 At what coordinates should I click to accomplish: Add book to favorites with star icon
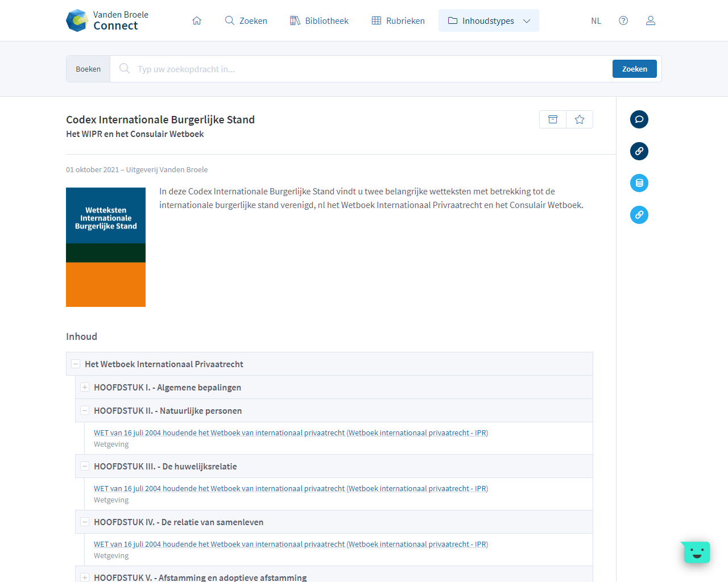[x=580, y=119]
